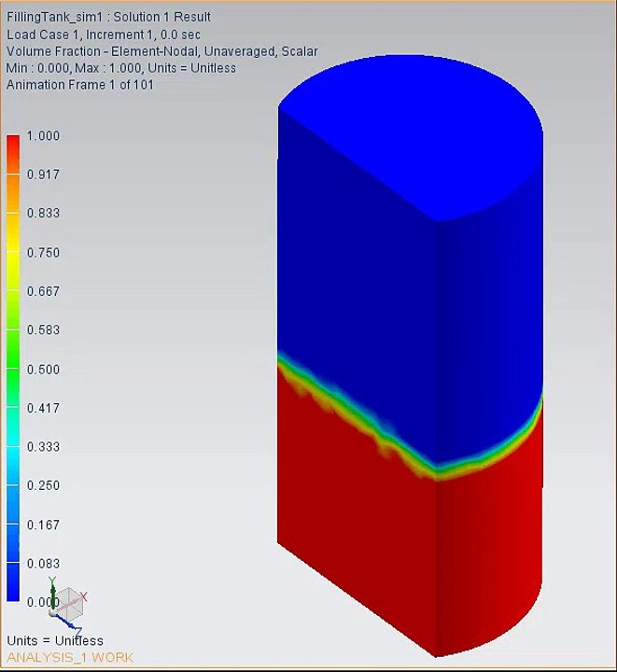Click the red 1.000 color band in legend
Viewport: 617px width, 672px height.
pyautogui.click(x=13, y=154)
